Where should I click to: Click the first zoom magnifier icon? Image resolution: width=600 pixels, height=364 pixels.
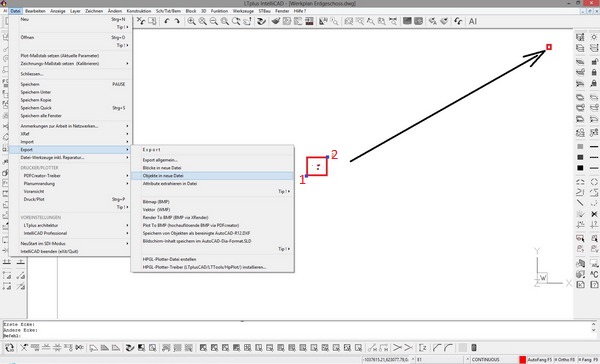coord(191,21)
